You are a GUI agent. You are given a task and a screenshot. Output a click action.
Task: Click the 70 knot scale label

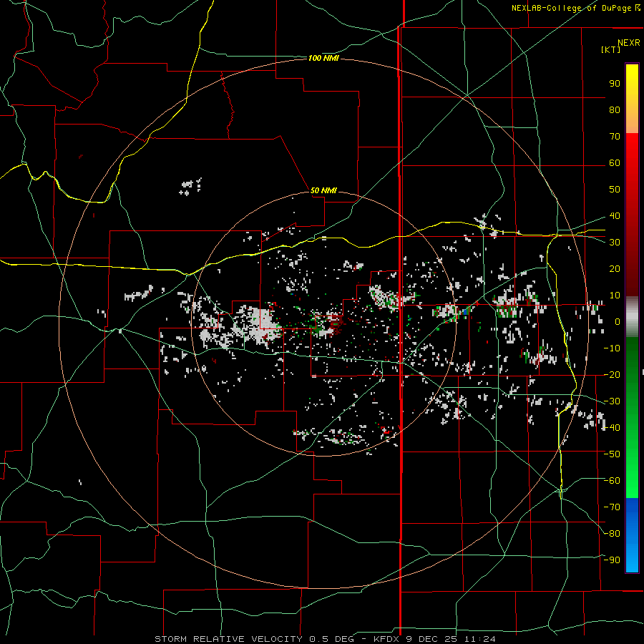coord(615,137)
